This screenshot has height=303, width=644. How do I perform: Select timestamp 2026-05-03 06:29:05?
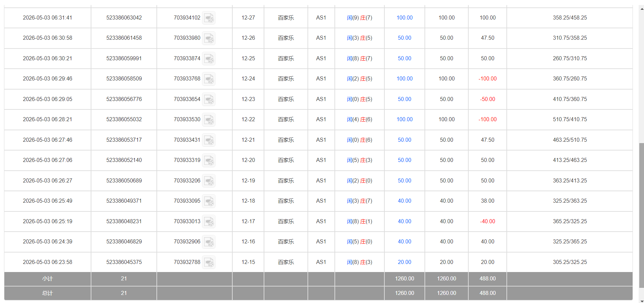coord(48,99)
